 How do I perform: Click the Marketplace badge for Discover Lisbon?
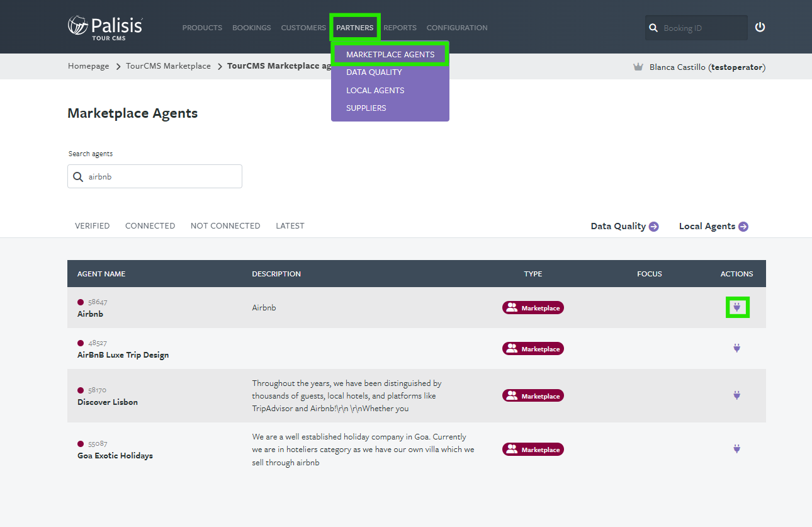pos(533,396)
